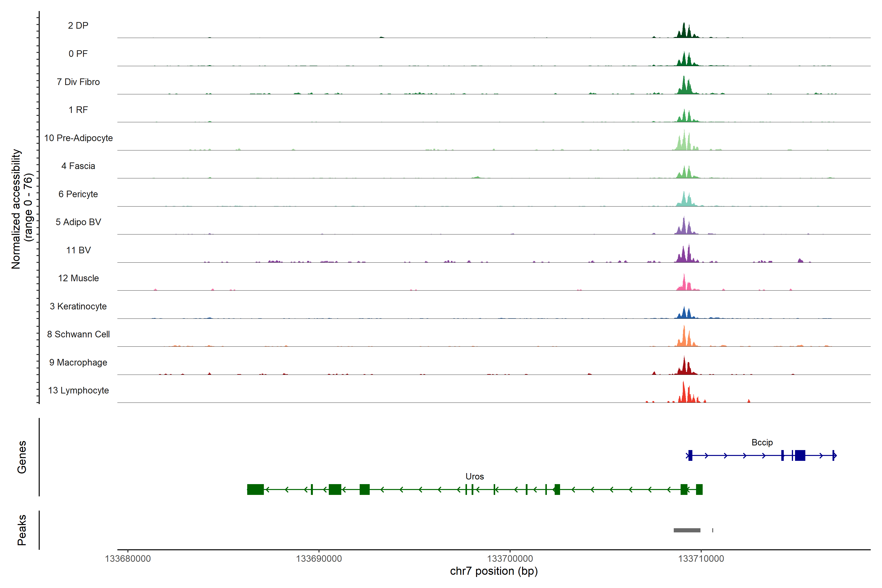The image size is (882, 588).
Task: Click the Bccip gene label
Action: (x=762, y=442)
